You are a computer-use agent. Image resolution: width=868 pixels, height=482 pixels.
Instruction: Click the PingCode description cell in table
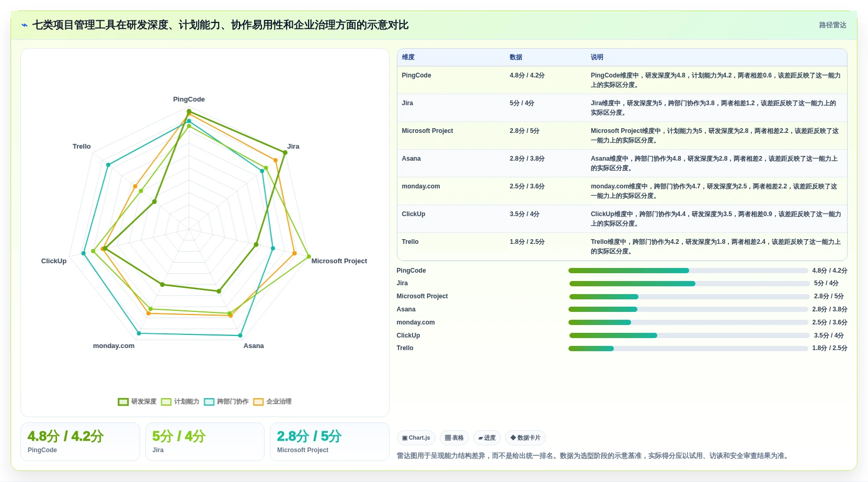[x=716, y=80]
